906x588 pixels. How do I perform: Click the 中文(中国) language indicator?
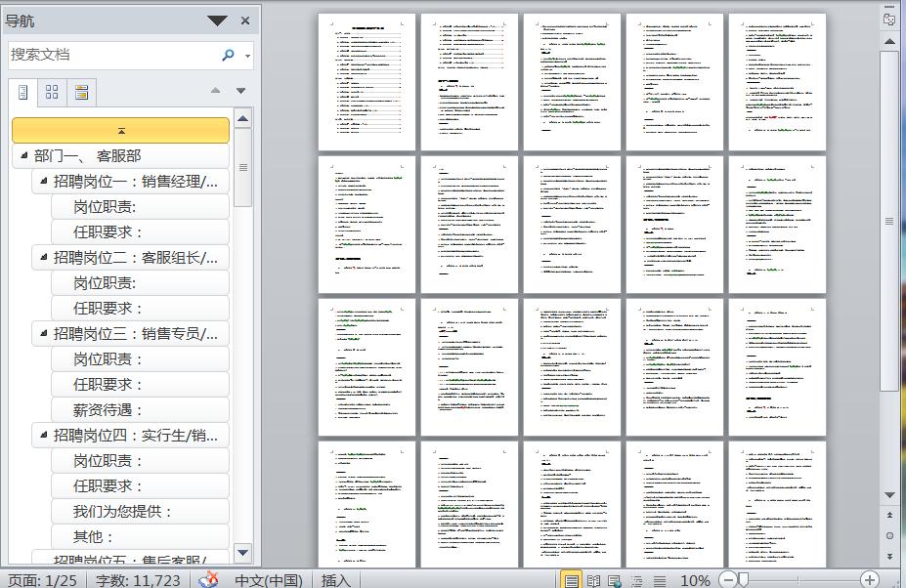268,580
